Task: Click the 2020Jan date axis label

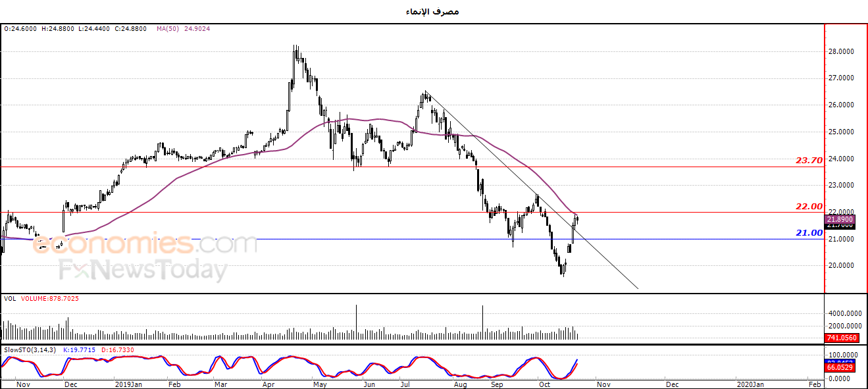Action: (750, 384)
